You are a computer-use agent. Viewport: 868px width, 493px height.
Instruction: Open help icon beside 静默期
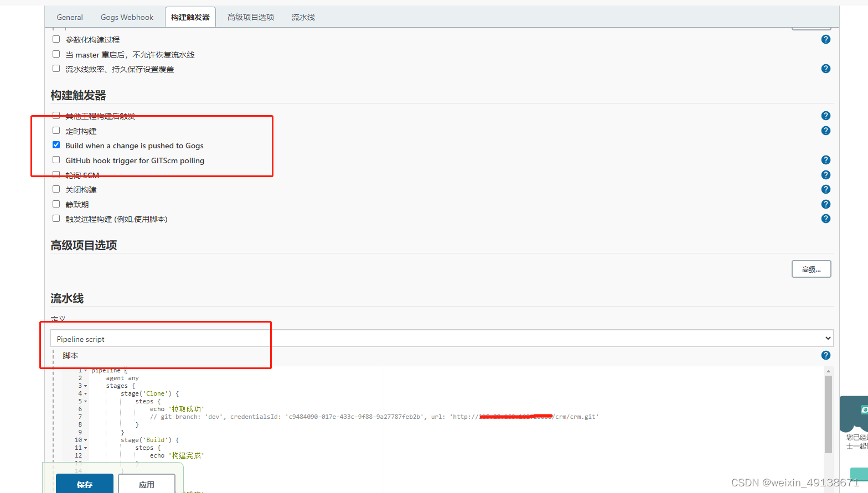[x=825, y=204]
